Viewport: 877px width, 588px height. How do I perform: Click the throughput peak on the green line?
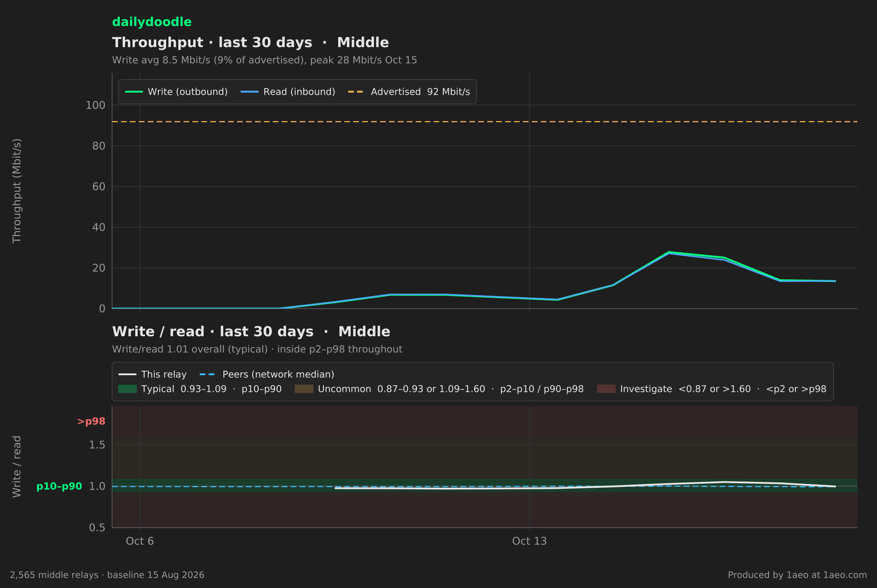[668, 252]
